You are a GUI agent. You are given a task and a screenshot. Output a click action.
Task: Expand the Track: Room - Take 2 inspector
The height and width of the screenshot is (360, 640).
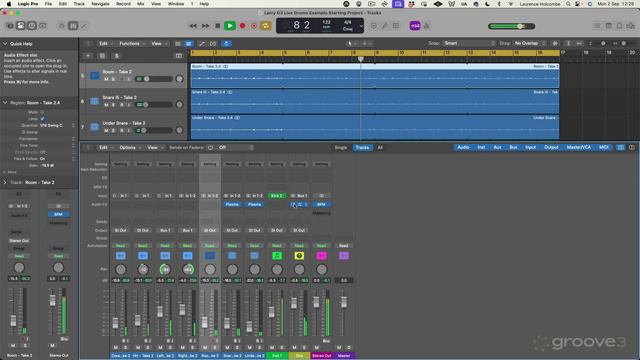point(5,182)
